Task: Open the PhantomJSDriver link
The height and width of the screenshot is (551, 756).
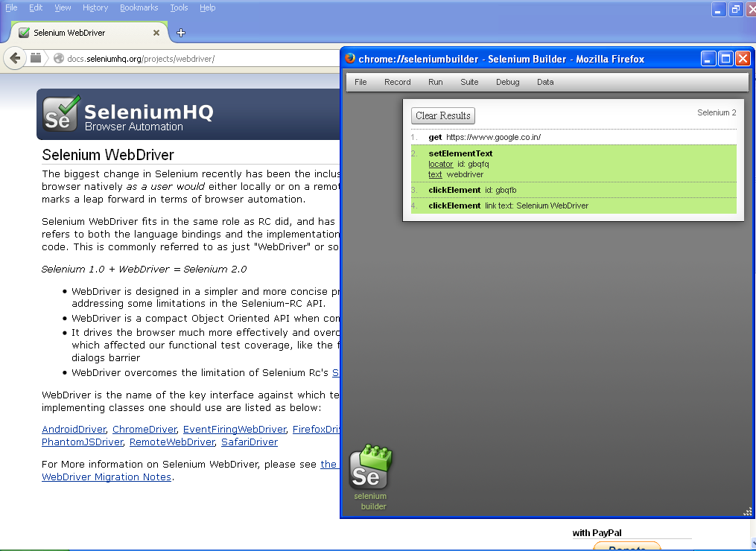Action: pyautogui.click(x=83, y=442)
